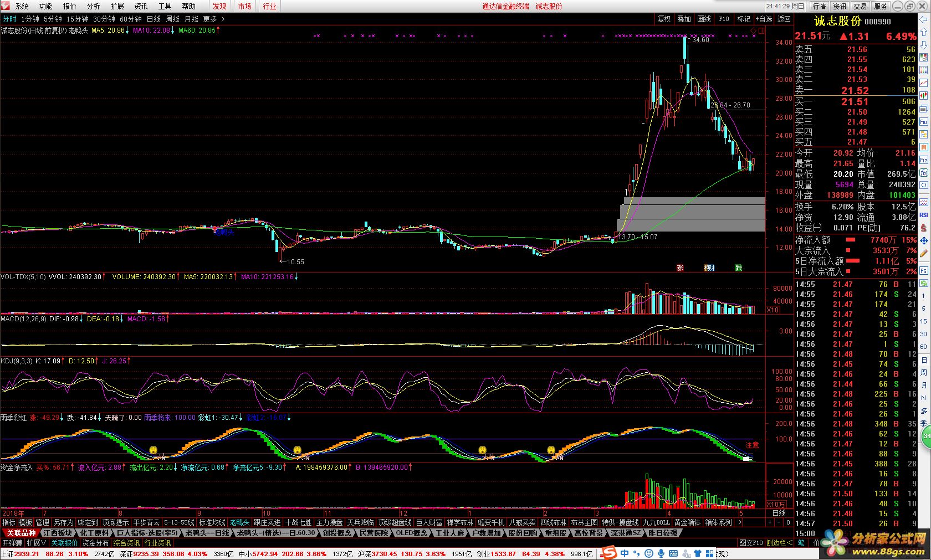Click the up arrow icon in right sidebar

pyautogui.click(x=924, y=32)
